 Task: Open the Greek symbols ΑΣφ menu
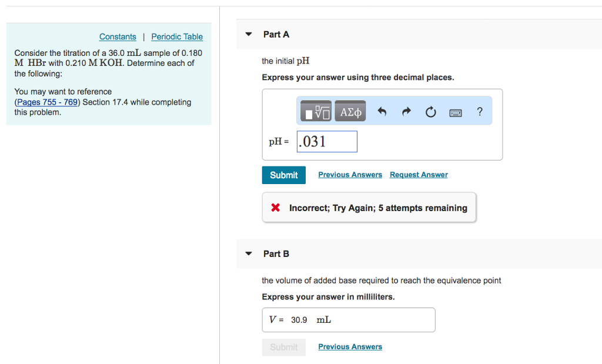tap(350, 111)
